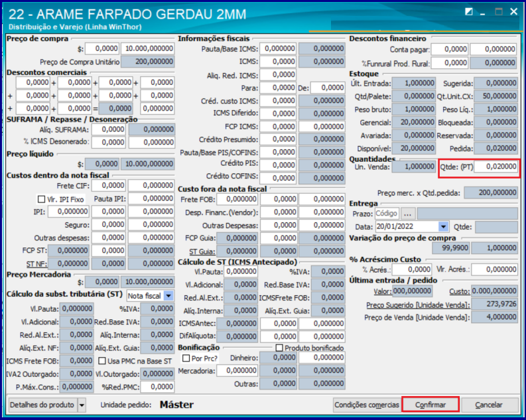Focus the Frete FOB first value field
526x420 pixels.
click(237, 199)
